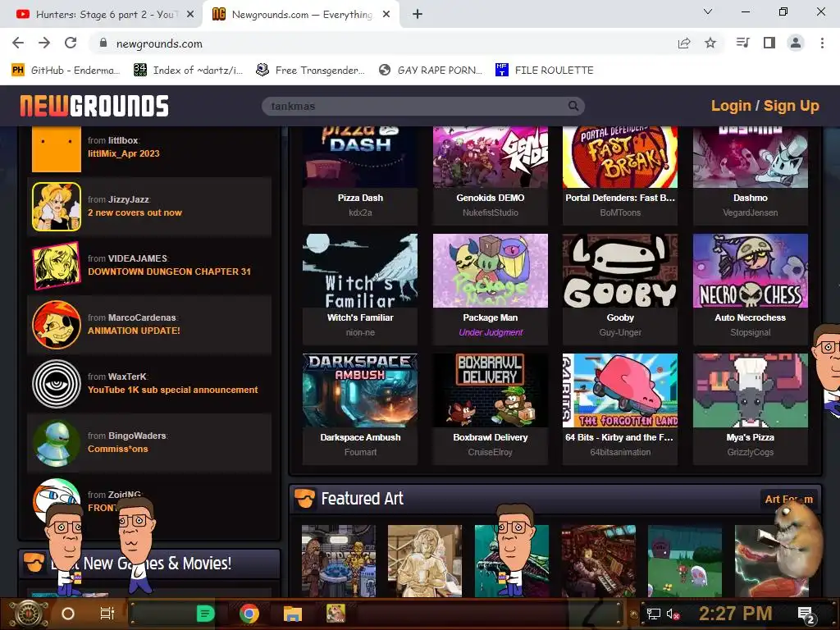Click the browser back arrow
840x630 pixels.
coord(18,43)
